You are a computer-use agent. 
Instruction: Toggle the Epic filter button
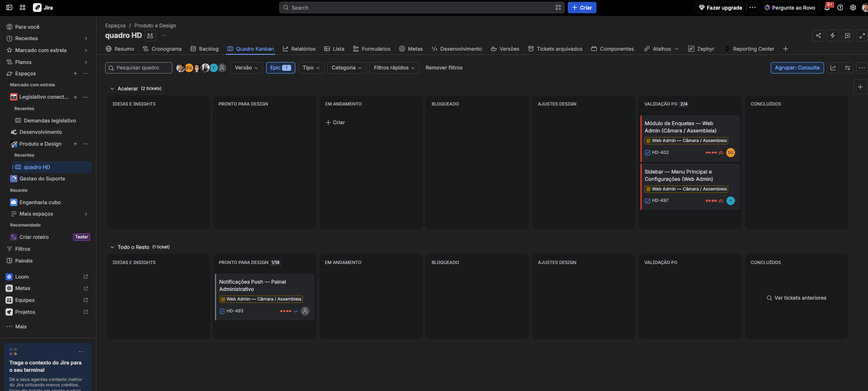pyautogui.click(x=281, y=68)
